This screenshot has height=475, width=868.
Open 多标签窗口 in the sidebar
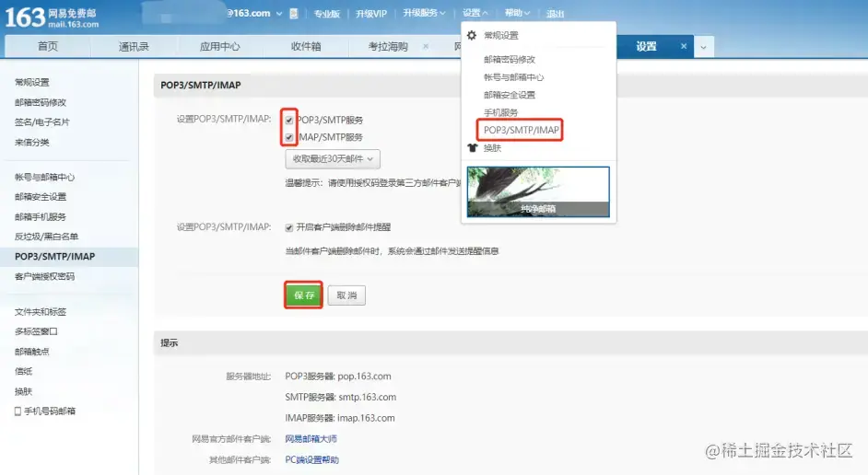tap(36, 331)
